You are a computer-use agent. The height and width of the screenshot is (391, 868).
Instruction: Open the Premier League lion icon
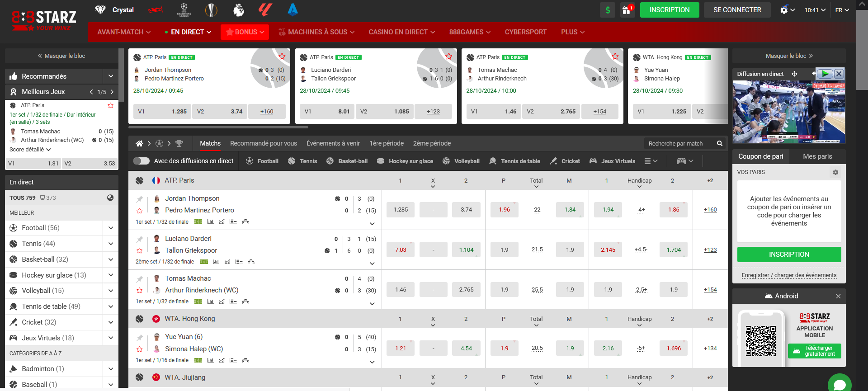point(238,10)
